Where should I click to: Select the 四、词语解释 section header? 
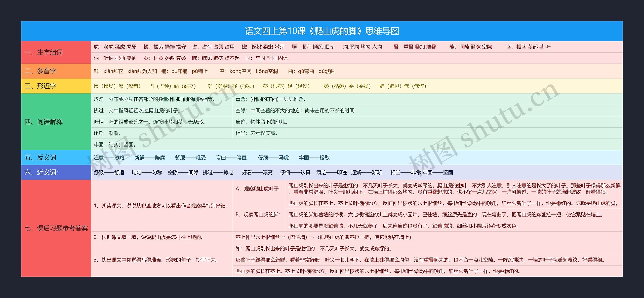coord(56,122)
